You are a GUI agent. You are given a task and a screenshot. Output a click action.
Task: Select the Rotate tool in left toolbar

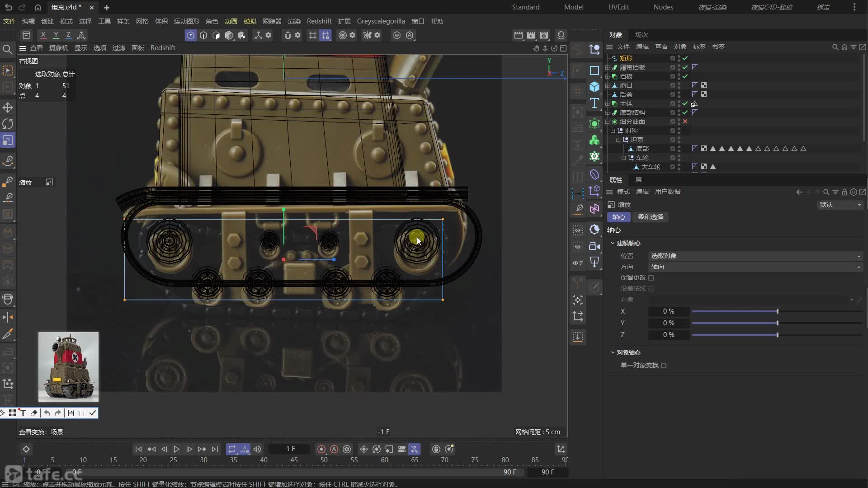pyautogui.click(x=8, y=124)
